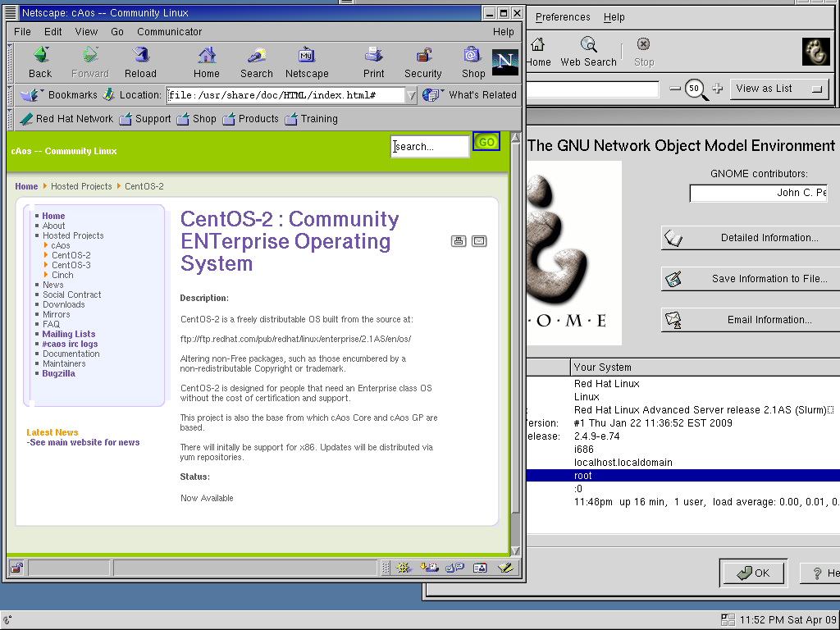Click the Red Hat Network bookmark

(66, 119)
